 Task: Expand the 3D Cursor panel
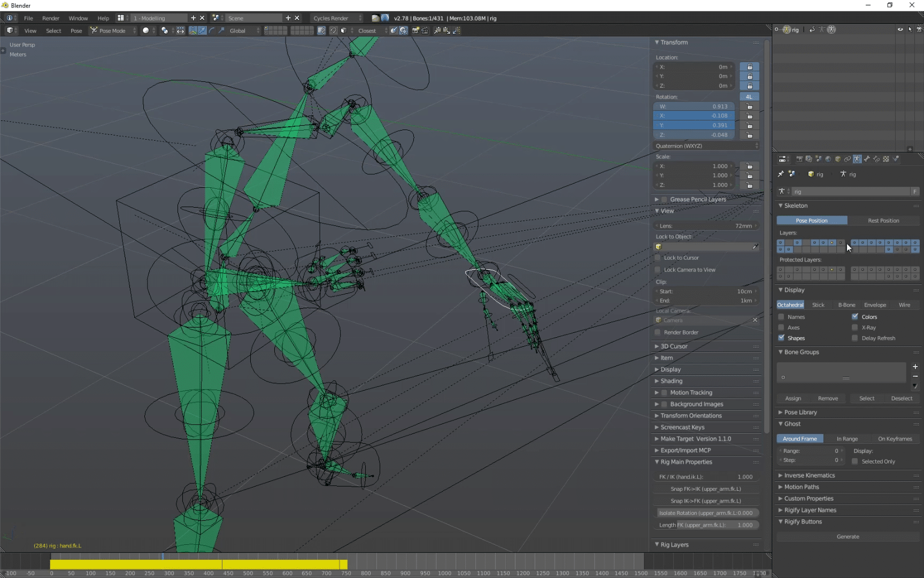click(674, 346)
